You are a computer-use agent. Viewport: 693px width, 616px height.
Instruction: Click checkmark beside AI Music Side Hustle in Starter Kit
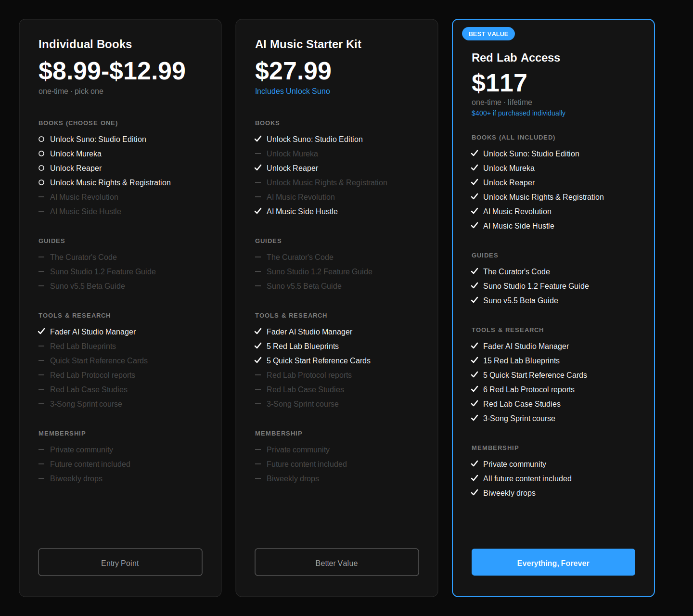pos(258,211)
